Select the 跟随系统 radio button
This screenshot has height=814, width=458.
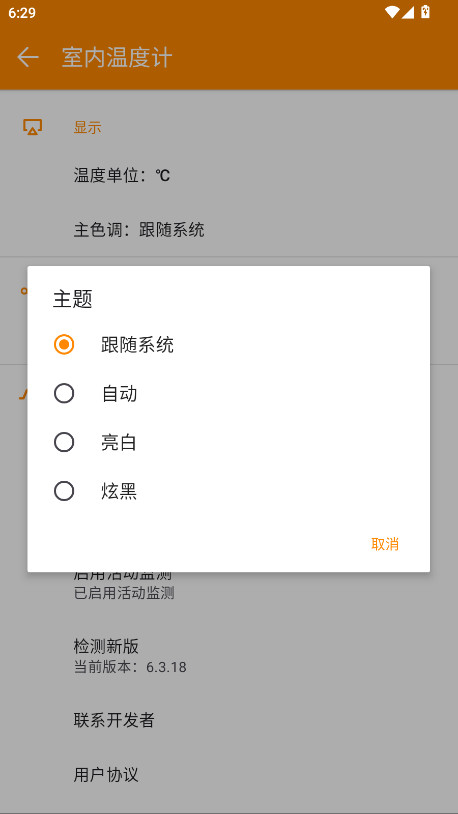tap(64, 345)
